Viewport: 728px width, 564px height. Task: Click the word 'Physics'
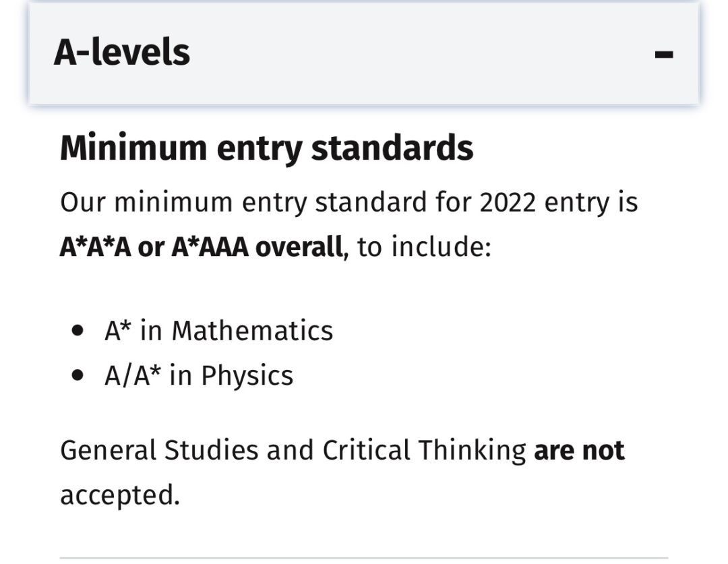[247, 375]
